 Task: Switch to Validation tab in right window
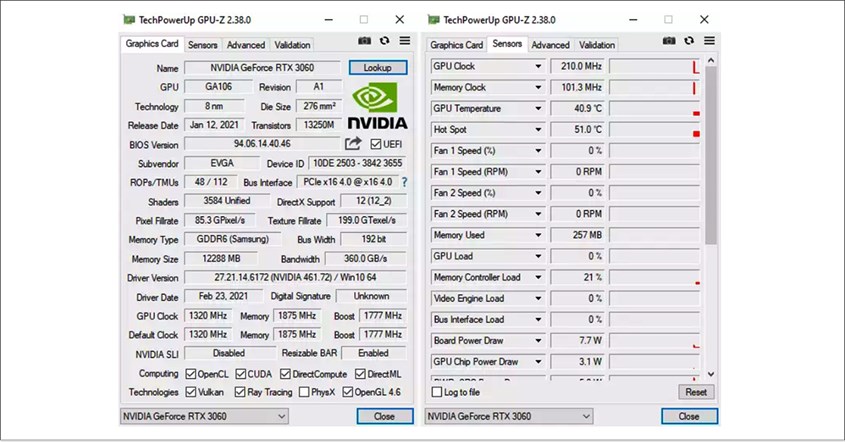pyautogui.click(x=597, y=45)
